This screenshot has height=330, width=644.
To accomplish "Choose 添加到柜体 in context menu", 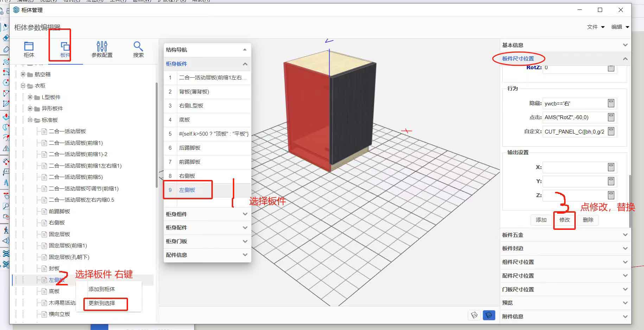I will point(102,289).
